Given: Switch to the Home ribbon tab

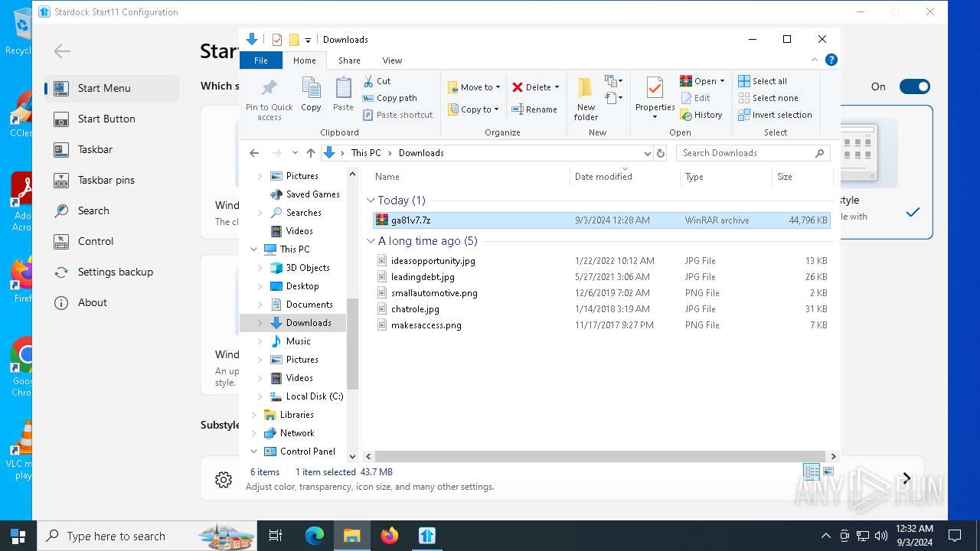Looking at the screenshot, I should [x=304, y=60].
